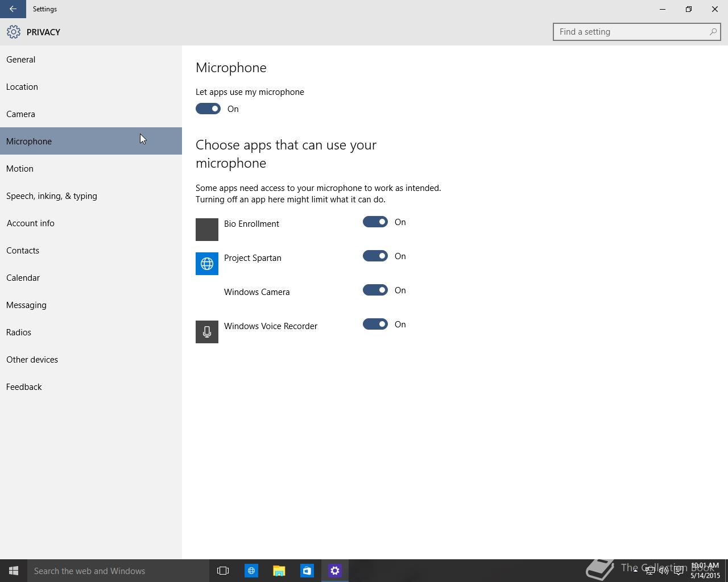Click the Bio Enrollment app name
Viewport: 728px width, 582px height.
251,224
